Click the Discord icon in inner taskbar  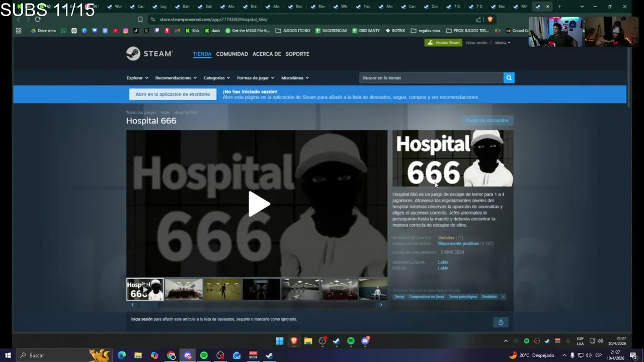pos(365,341)
